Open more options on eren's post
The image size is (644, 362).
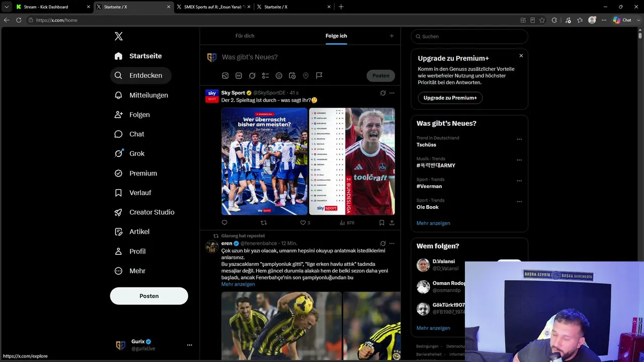click(392, 243)
